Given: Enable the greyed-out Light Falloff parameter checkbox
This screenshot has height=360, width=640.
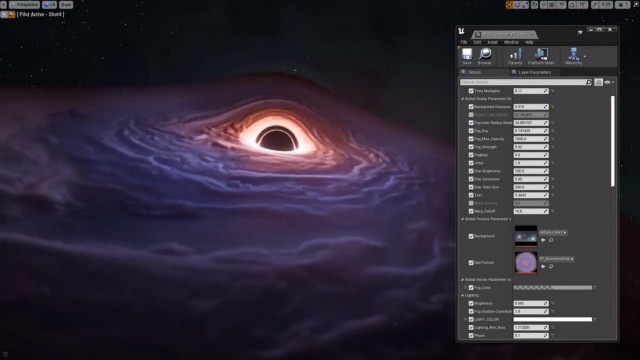Looking at the screenshot, I should click(471, 115).
